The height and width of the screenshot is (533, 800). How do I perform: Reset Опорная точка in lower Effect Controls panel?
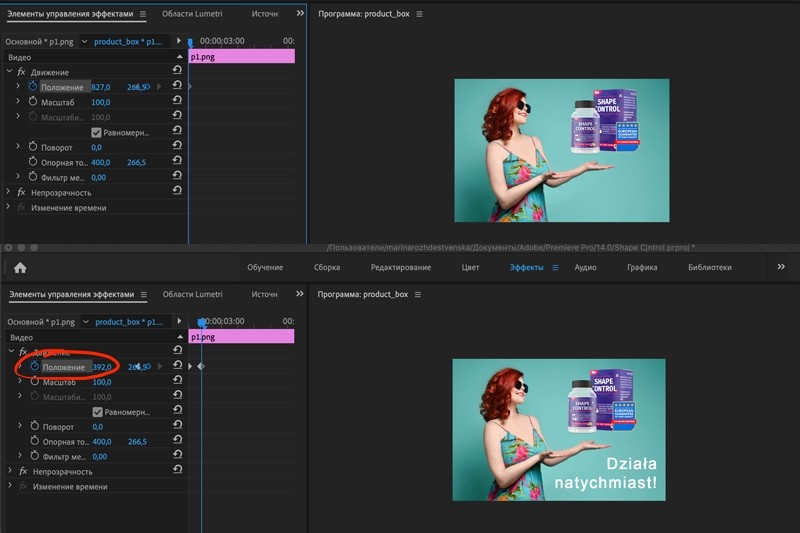[x=178, y=440]
